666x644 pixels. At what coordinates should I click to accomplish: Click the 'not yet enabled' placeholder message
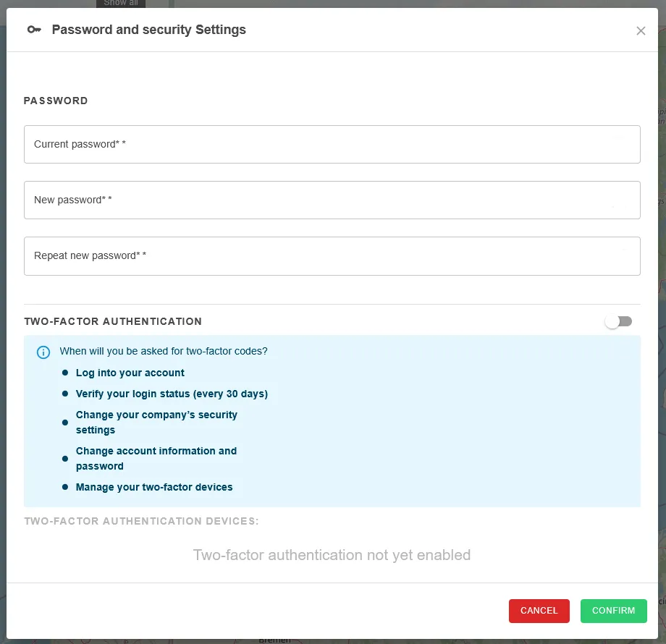332,555
